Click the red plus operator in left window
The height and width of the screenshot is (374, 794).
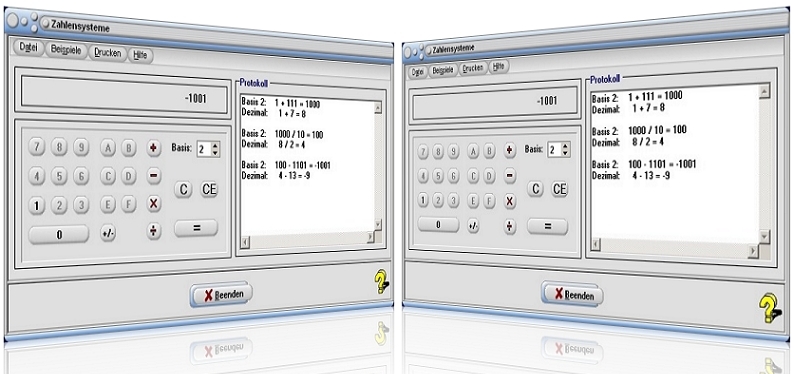pos(154,148)
